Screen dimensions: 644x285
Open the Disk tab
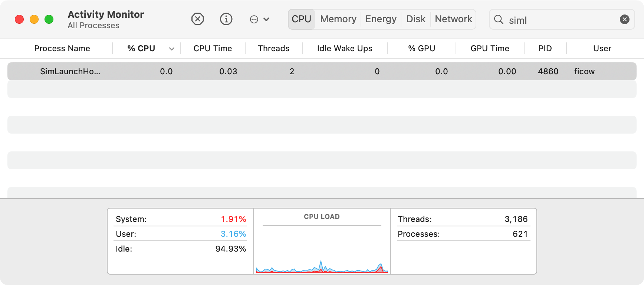pos(415,19)
